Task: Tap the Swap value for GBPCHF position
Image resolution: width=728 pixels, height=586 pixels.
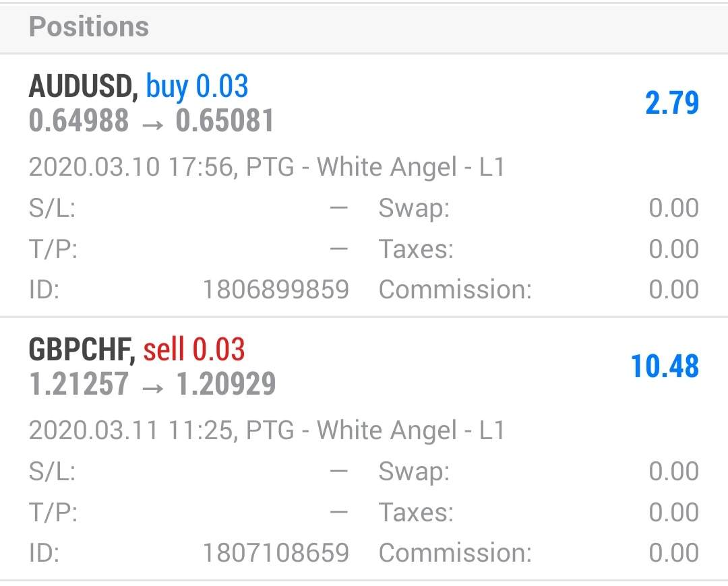Action: coord(673,471)
